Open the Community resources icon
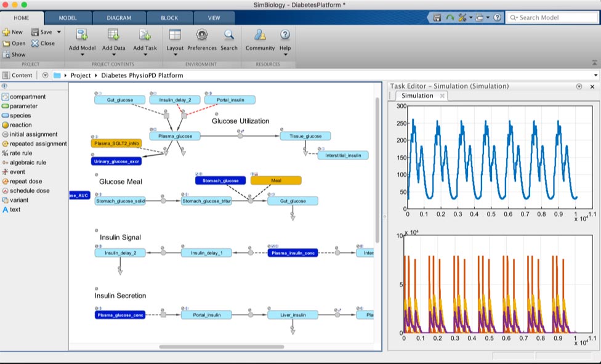Screen dimensions: 601x364 tap(260, 35)
